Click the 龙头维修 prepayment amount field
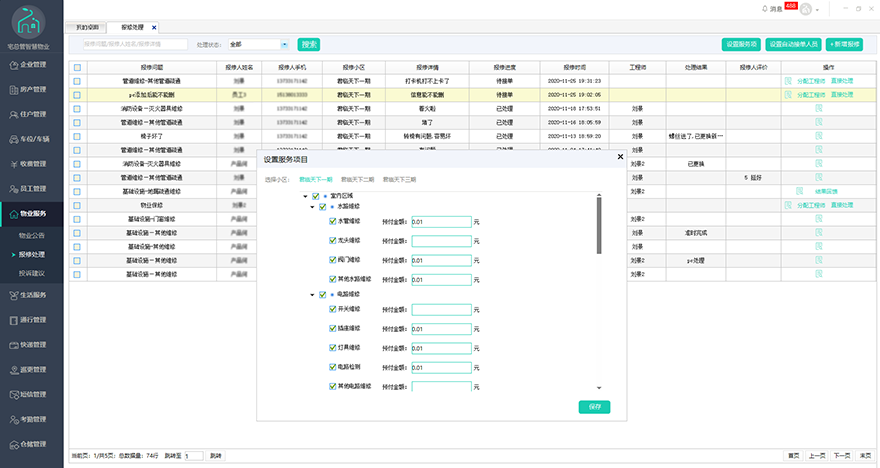Image resolution: width=880 pixels, height=468 pixels. tap(442, 241)
